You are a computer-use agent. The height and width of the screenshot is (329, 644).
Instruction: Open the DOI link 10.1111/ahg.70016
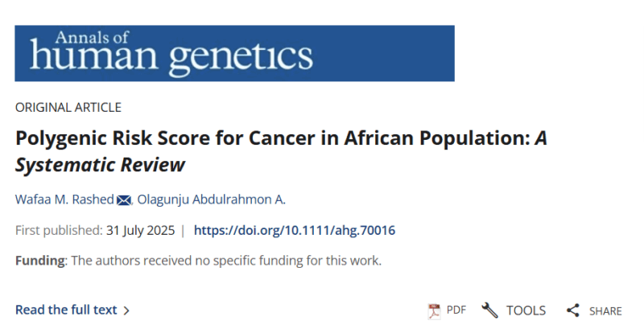coord(295,231)
